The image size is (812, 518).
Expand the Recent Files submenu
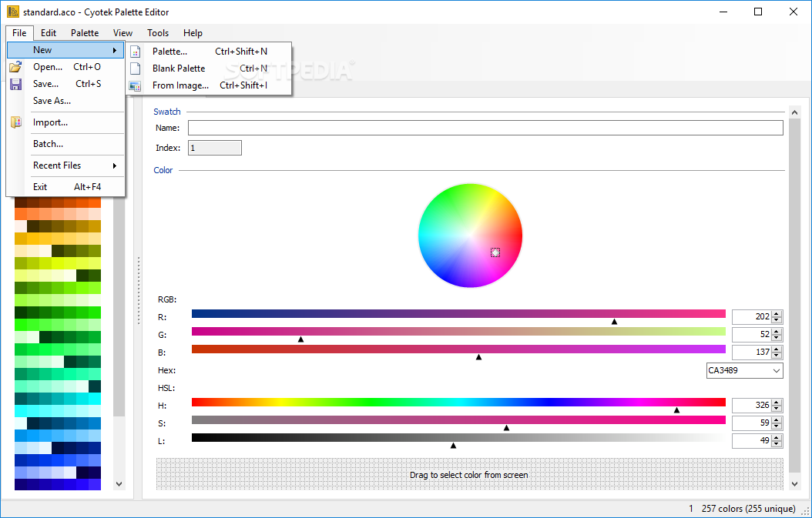tap(65, 165)
